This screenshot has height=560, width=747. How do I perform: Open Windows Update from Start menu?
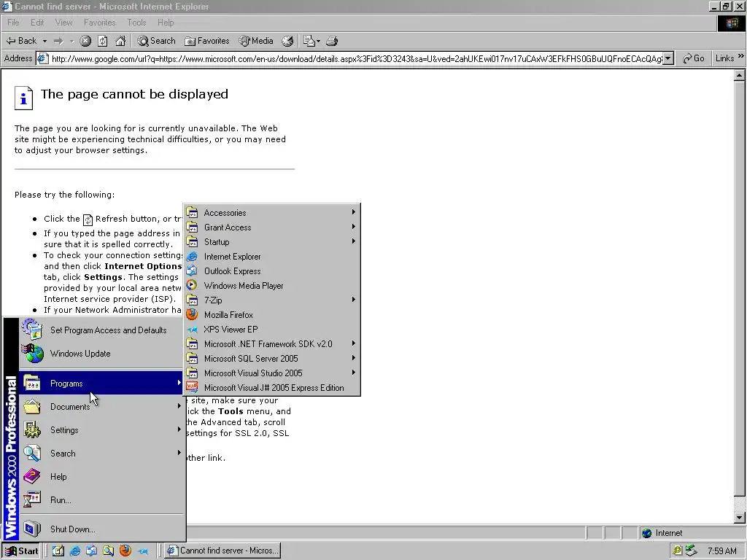[101, 354]
